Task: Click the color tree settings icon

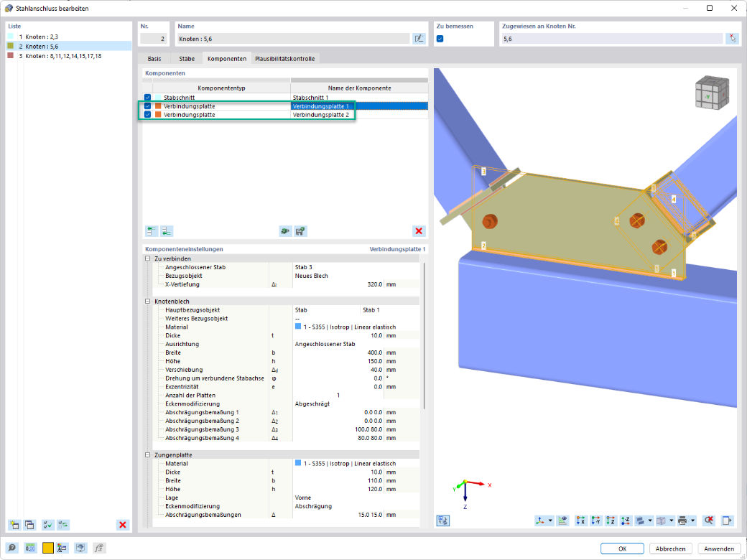Action: click(62, 548)
